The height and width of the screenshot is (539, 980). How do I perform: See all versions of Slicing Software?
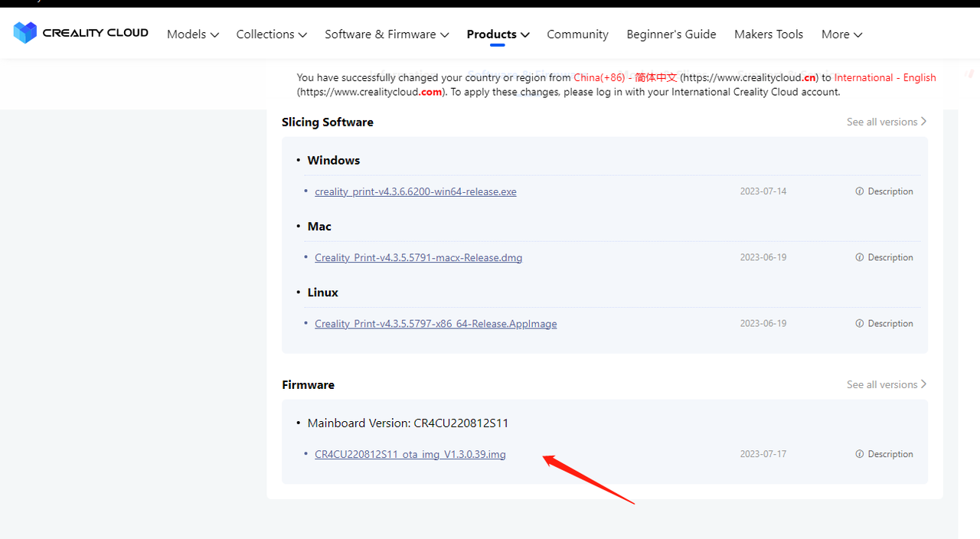(x=887, y=122)
